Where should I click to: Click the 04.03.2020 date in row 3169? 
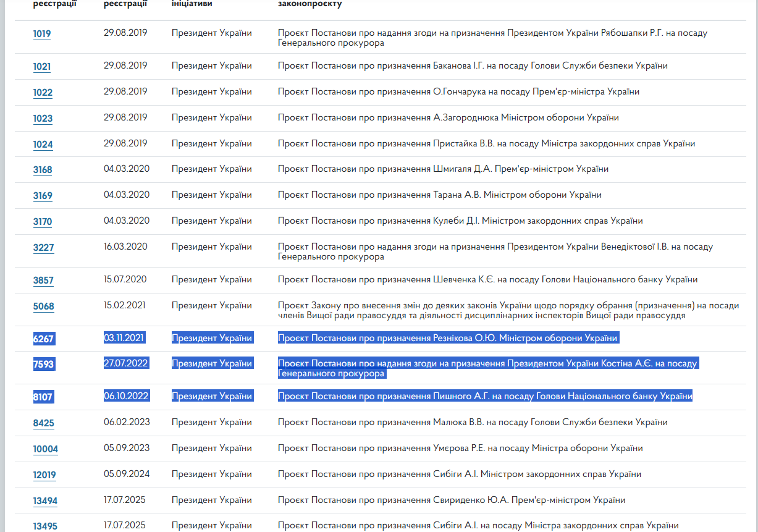(127, 195)
